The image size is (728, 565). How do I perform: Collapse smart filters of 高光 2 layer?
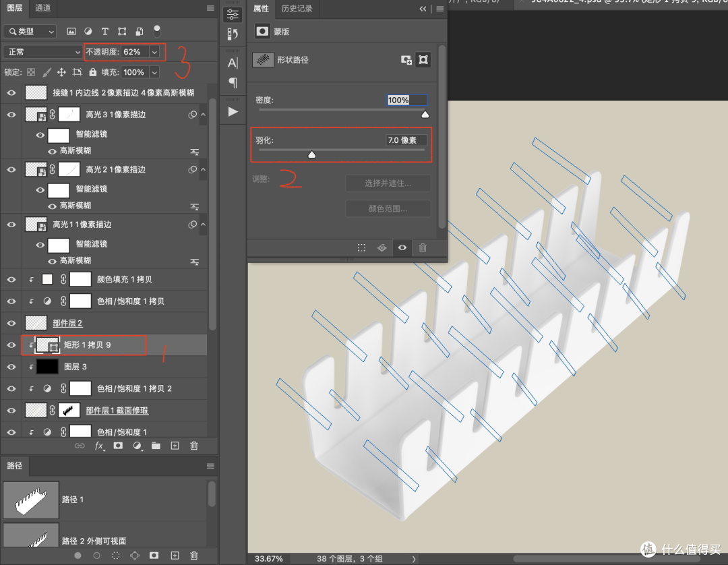tap(203, 169)
